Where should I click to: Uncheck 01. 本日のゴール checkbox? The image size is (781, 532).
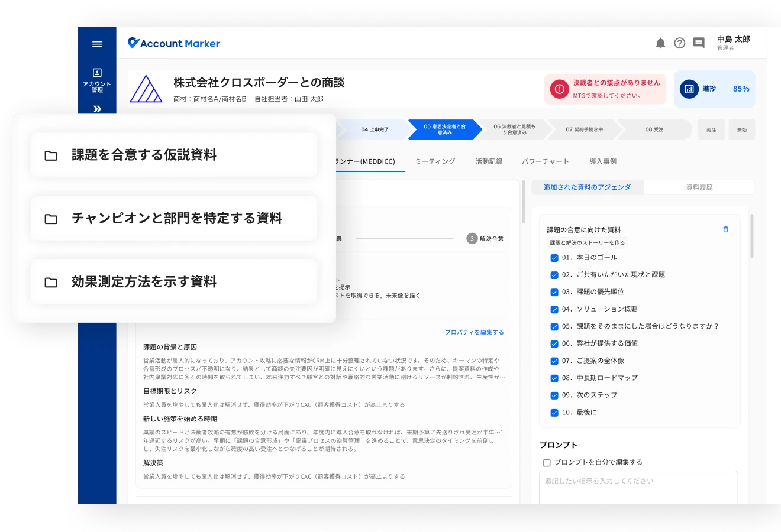pyautogui.click(x=554, y=258)
